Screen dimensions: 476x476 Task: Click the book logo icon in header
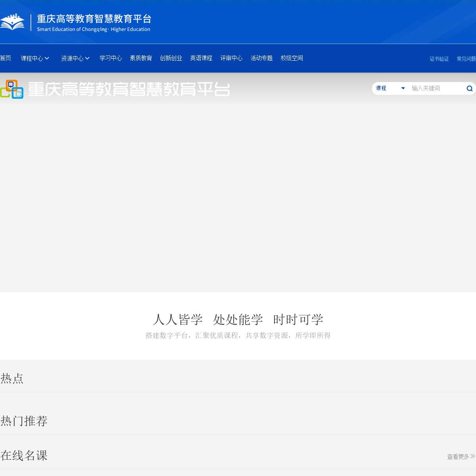[x=12, y=22]
